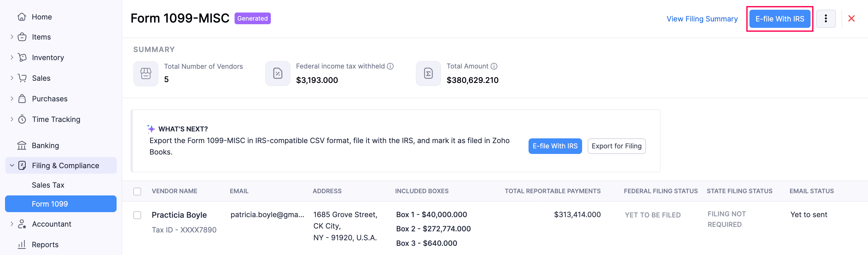
Task: Open the View Filing Summary link
Action: (x=702, y=19)
